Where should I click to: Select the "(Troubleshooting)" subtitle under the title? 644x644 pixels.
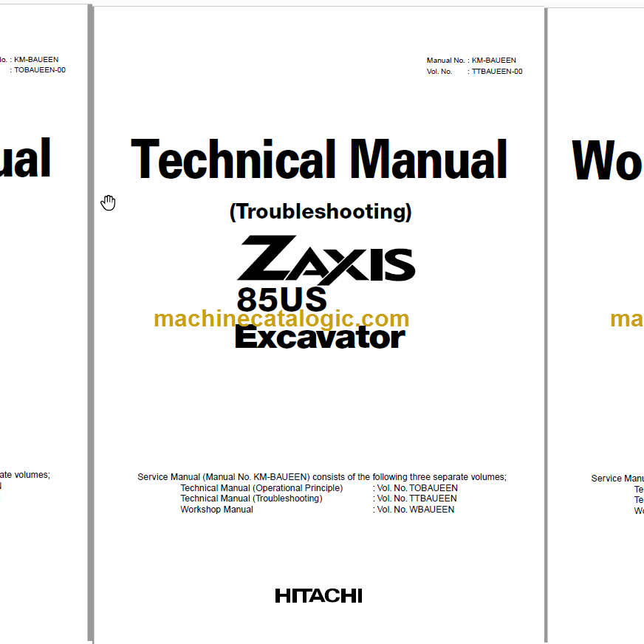(x=321, y=212)
